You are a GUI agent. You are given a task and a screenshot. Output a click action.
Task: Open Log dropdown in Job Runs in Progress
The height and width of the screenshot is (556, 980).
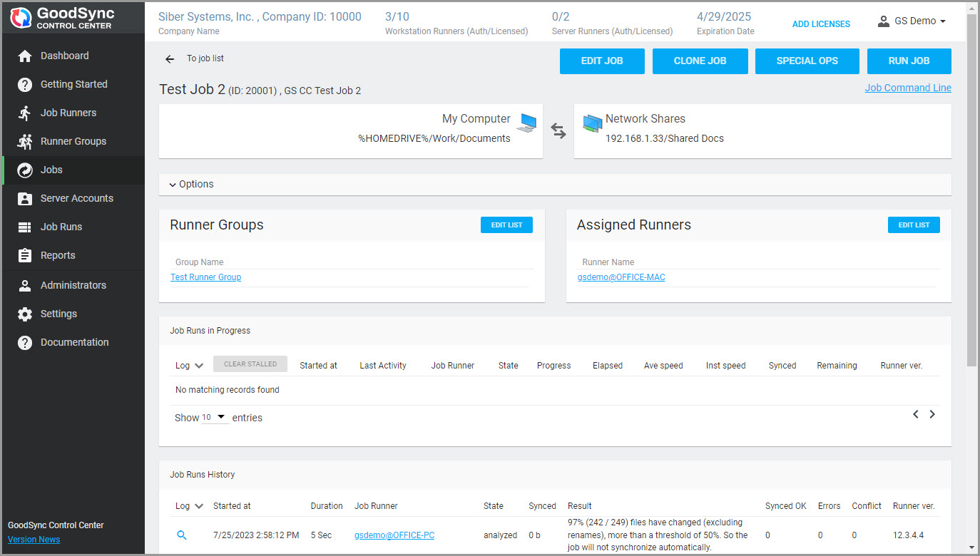click(190, 365)
